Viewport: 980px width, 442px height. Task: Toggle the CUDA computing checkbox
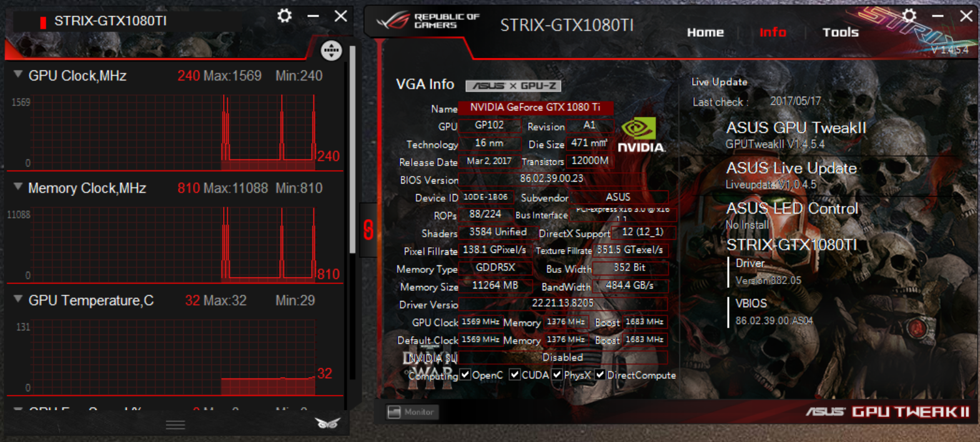coord(515,375)
